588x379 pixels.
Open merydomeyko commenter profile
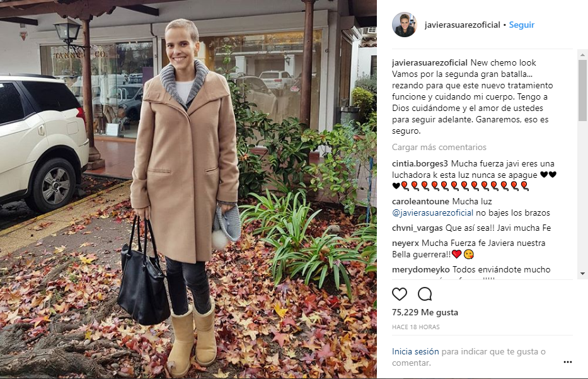tap(421, 269)
